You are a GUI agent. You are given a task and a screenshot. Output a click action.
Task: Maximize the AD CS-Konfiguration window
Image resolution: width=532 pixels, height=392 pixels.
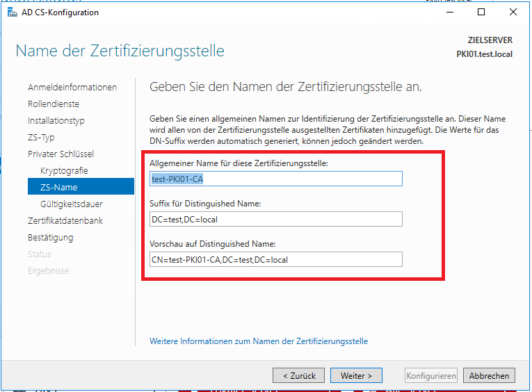[481, 13]
